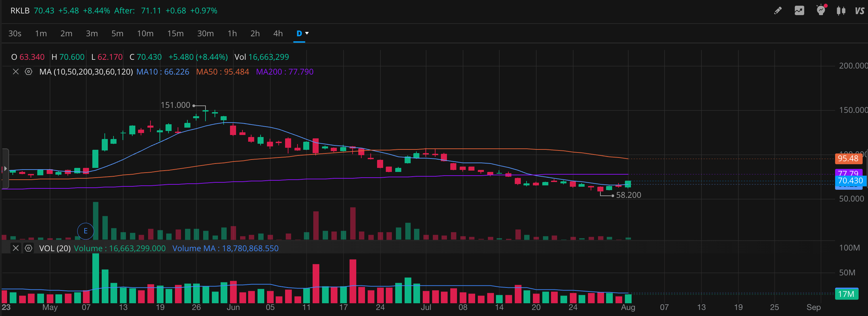868x316 pixels.
Task: Open the chart indicators icon
Action: click(x=799, y=11)
